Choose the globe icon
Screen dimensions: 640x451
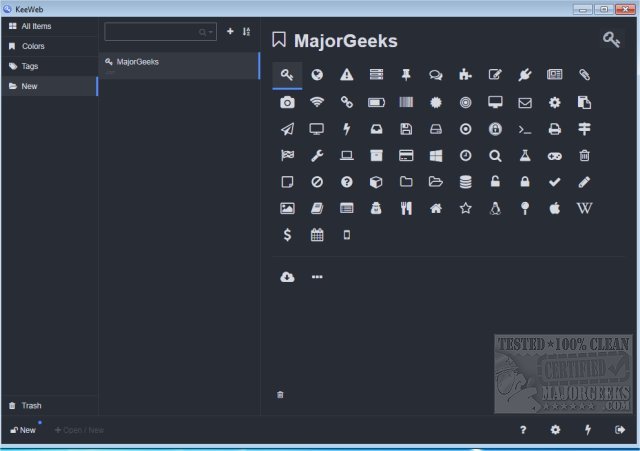[x=317, y=75]
